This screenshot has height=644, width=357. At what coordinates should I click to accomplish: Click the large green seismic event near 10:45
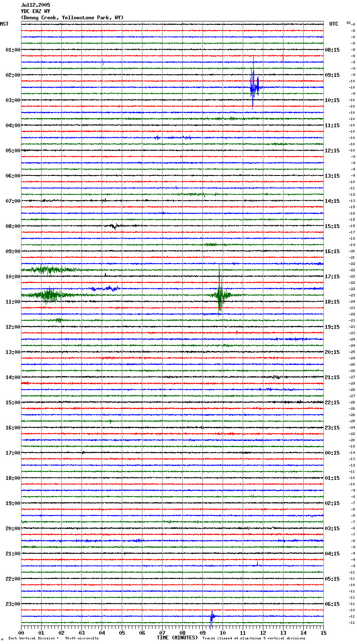(219, 294)
